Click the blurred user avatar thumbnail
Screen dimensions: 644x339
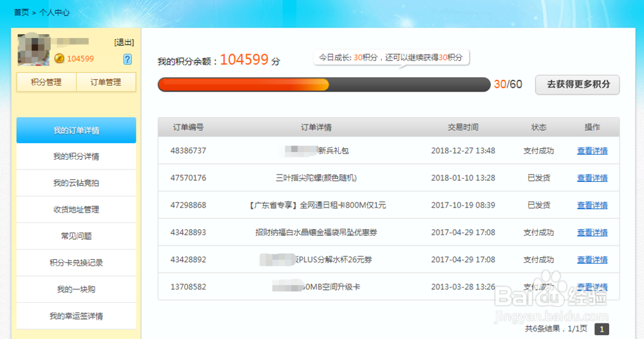click(x=33, y=50)
